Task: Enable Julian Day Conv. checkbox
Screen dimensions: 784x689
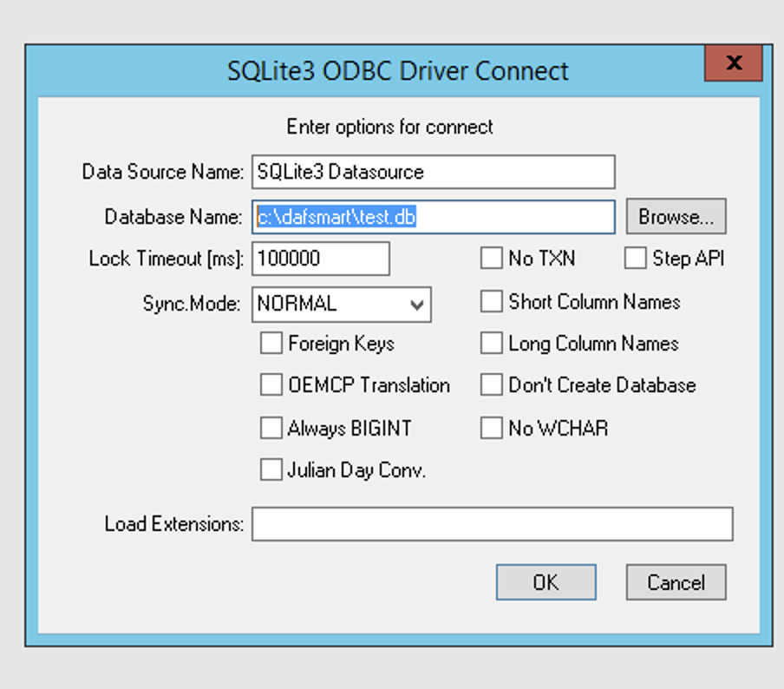Action: pos(271,469)
